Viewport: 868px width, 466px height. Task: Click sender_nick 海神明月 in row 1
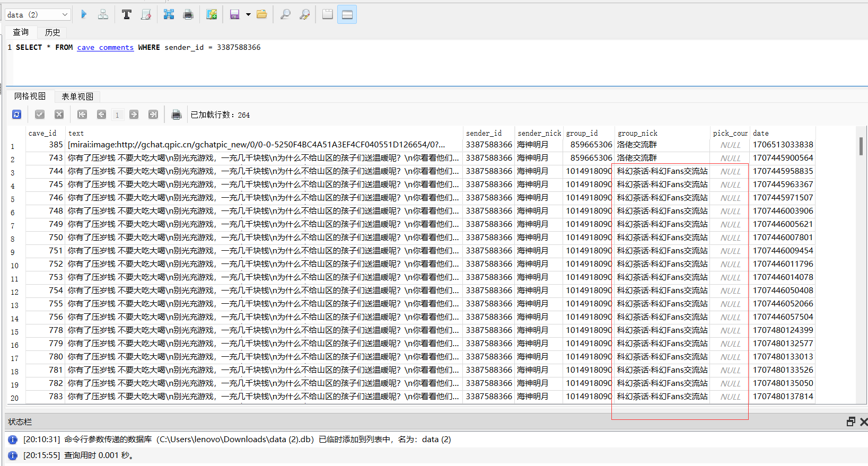coord(539,145)
